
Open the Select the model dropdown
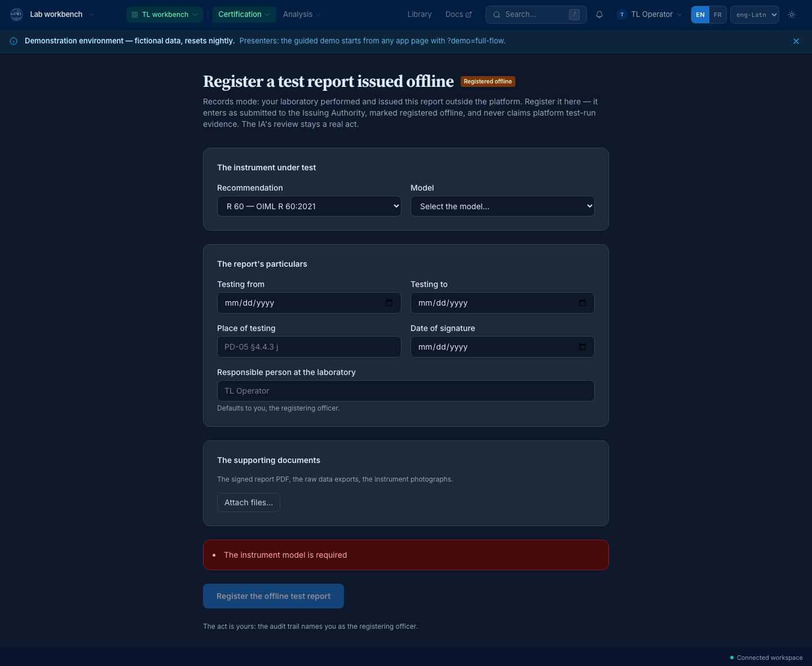coord(502,206)
